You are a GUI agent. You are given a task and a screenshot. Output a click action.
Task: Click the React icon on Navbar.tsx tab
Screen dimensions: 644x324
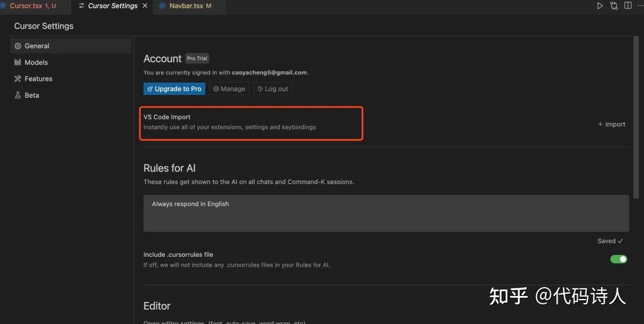click(x=162, y=6)
